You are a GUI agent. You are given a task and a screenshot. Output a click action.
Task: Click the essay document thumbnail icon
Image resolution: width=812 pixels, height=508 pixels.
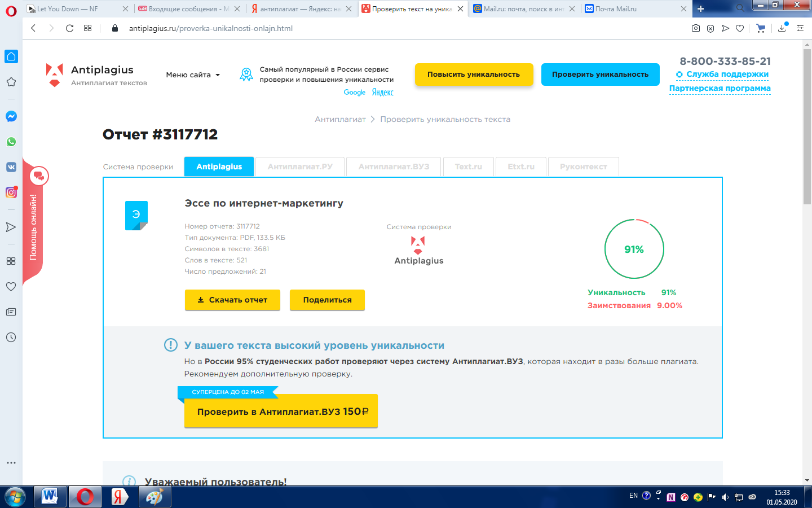[136, 215]
